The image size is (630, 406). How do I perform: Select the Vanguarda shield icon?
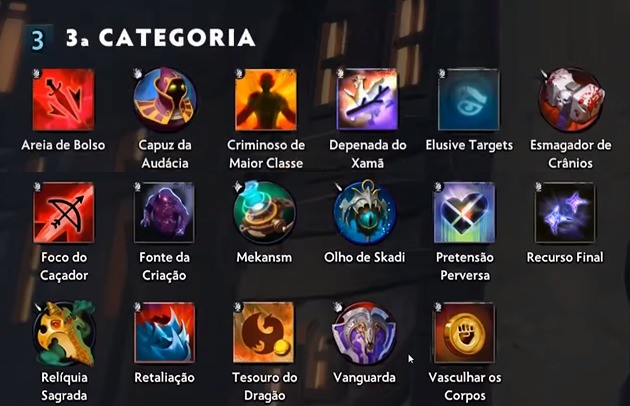364,333
